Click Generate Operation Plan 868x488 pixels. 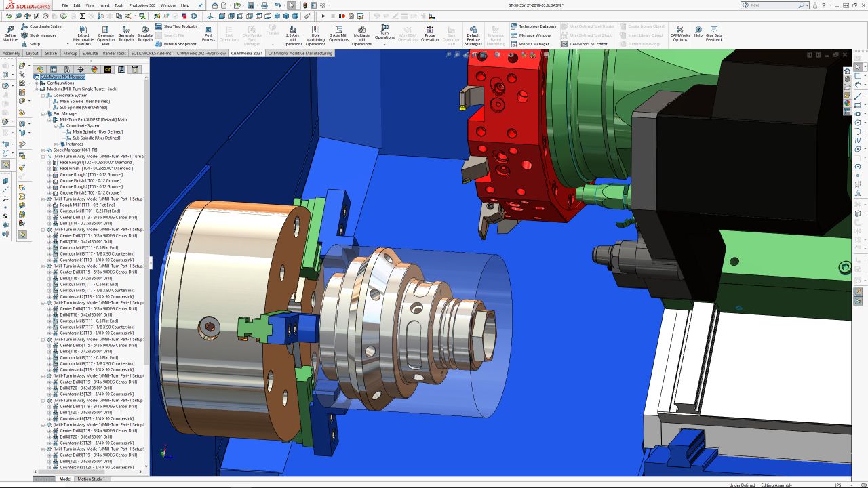[106, 35]
